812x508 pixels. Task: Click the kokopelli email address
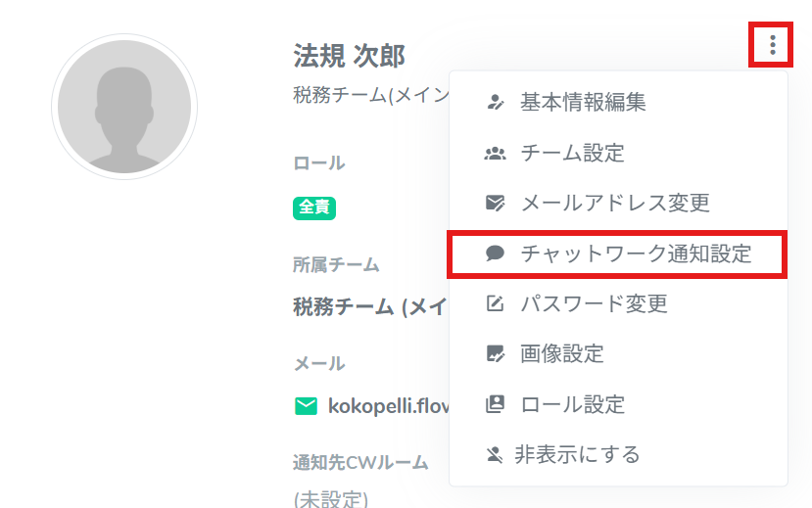388,405
